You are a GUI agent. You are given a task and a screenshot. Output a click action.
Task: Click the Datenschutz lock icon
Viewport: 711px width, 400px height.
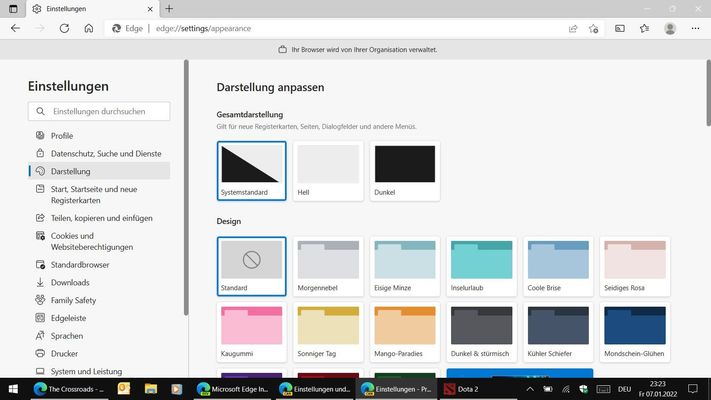click(40, 153)
